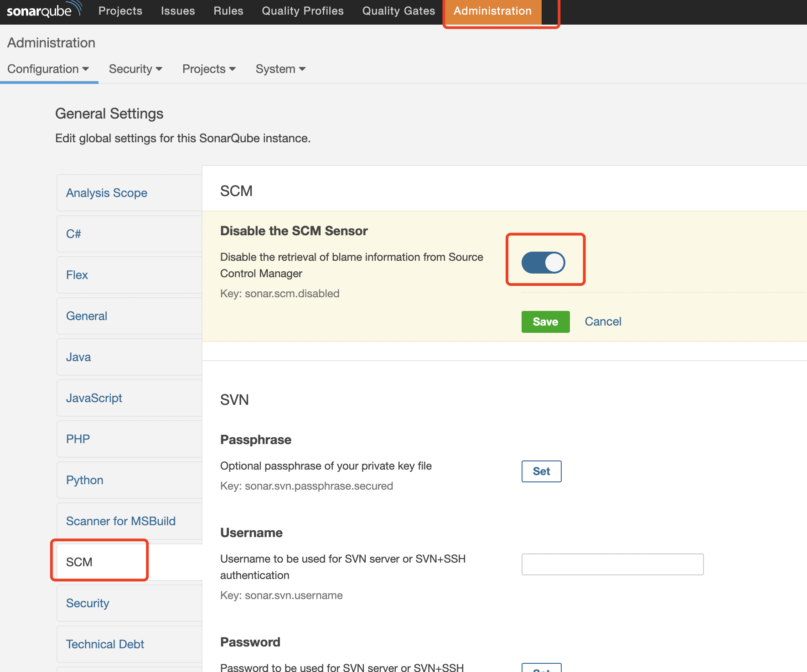Expand the System dropdown
Screen dimensions: 807x672
pos(280,69)
